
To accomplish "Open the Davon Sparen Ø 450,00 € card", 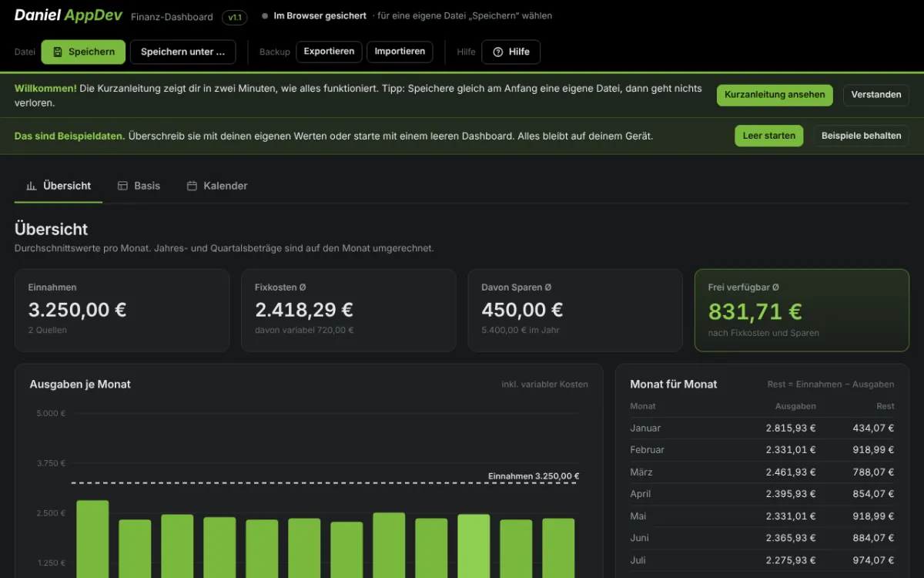I will 575,310.
